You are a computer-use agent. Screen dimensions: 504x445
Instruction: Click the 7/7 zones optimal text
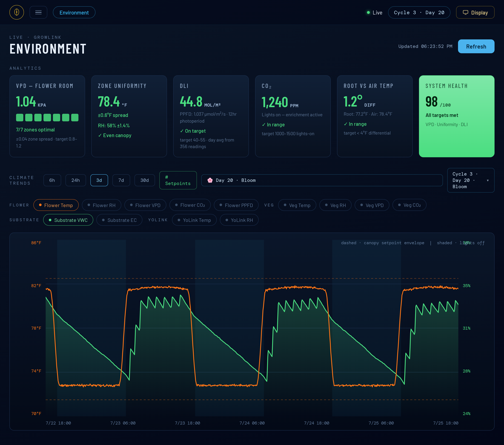(35, 130)
